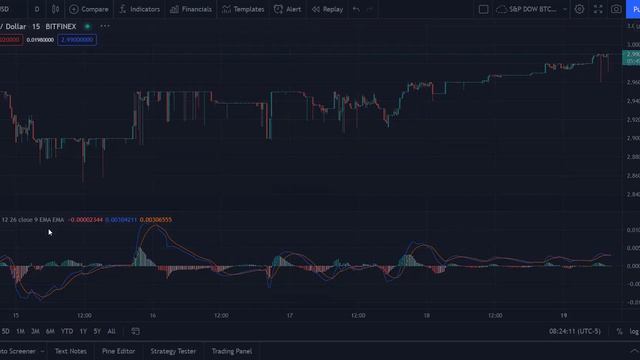This screenshot has height=360, width=640.
Task: Click the BITFINEX exchange label
Action: click(61, 27)
